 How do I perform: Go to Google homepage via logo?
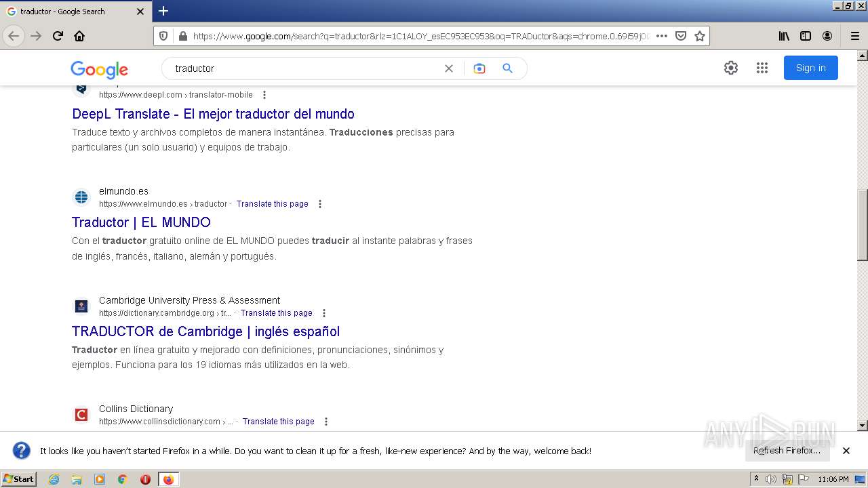[x=99, y=69]
